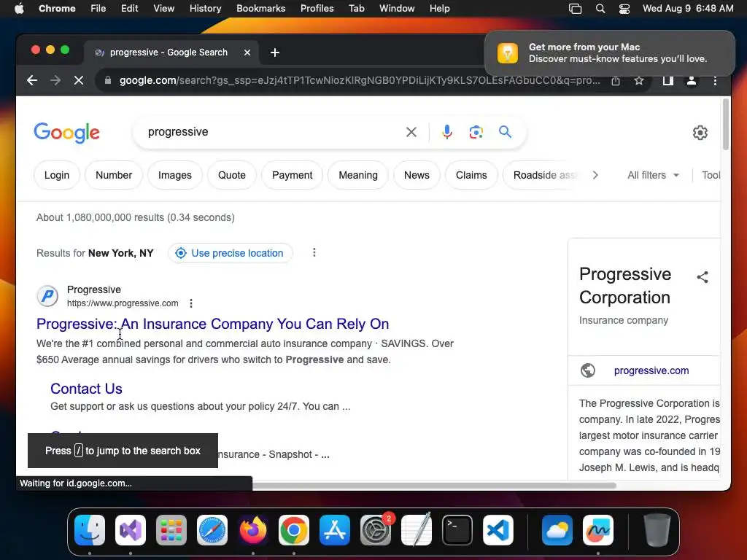747x560 pixels.
Task: Open the Apple menu
Action: coord(19,9)
